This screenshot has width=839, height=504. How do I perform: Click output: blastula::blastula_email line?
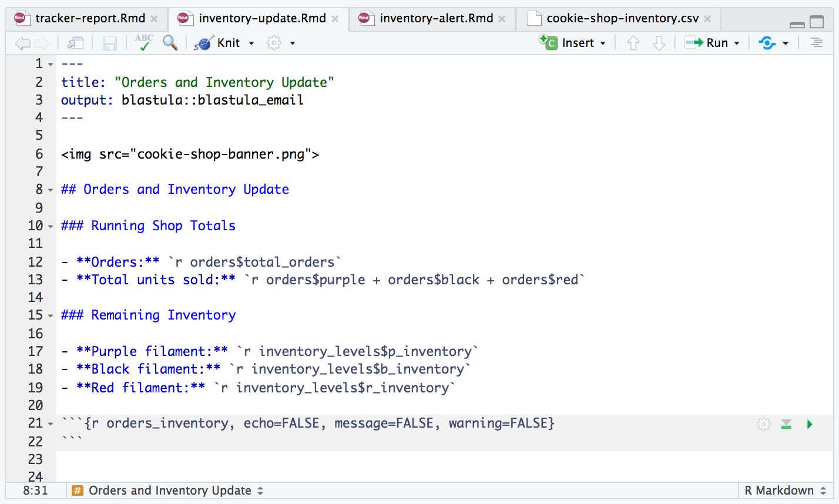pos(182,100)
